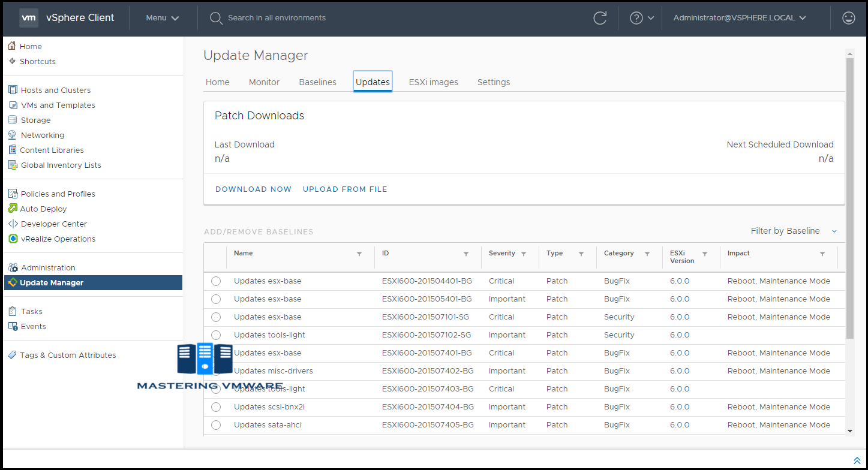Click the VMware vm logo icon
868x470 pixels.
(29, 18)
